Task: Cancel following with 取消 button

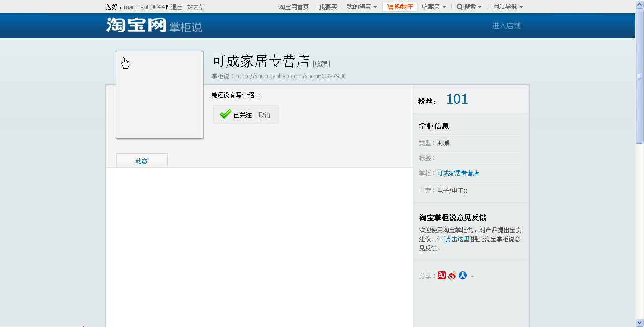Action: tap(264, 115)
